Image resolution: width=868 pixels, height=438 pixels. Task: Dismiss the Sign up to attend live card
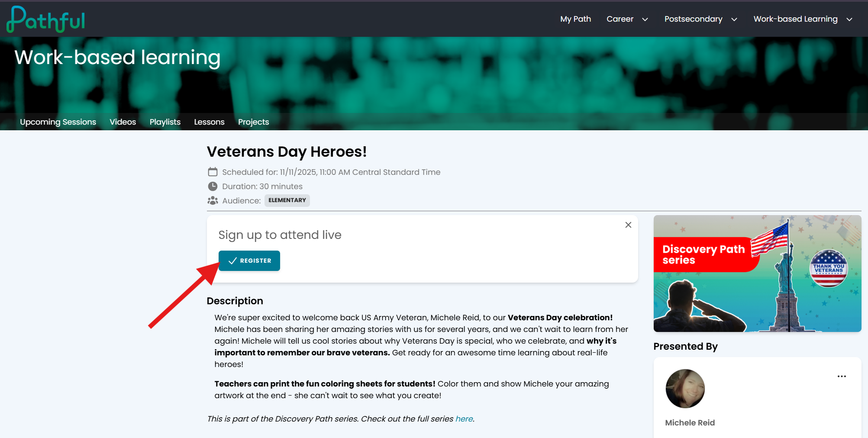(628, 225)
